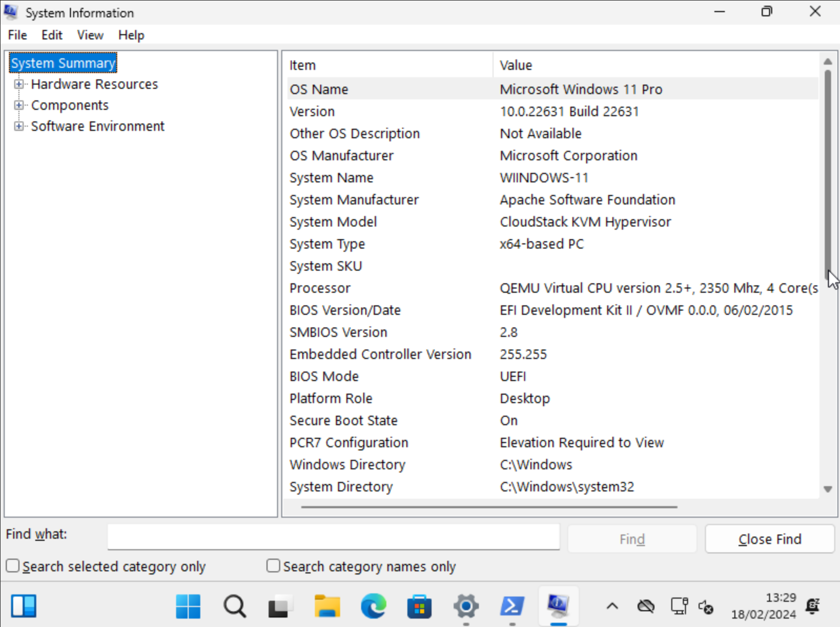
Task: Click the Find button
Action: (632, 539)
